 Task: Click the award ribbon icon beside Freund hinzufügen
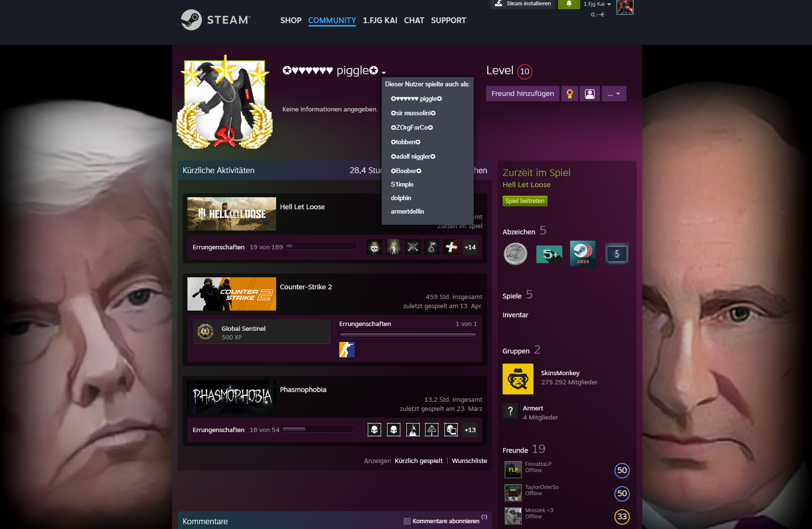click(x=570, y=94)
